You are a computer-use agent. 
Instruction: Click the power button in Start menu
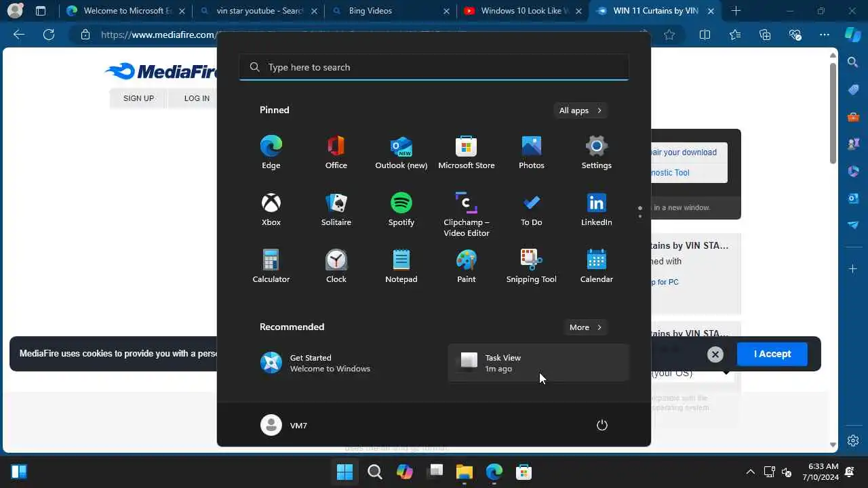[601, 425]
